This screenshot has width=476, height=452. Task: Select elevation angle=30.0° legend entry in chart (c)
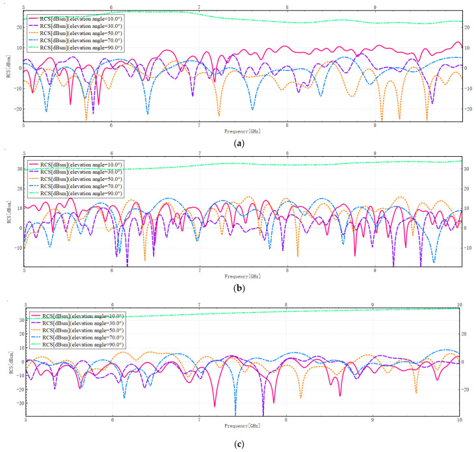click(x=77, y=323)
